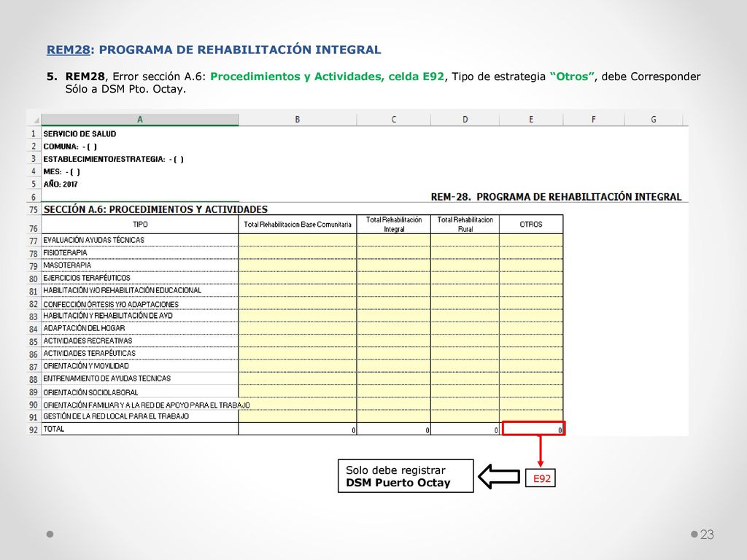Click total cell under Rehabilitación Integral column
The image size is (747, 560).
393,429
